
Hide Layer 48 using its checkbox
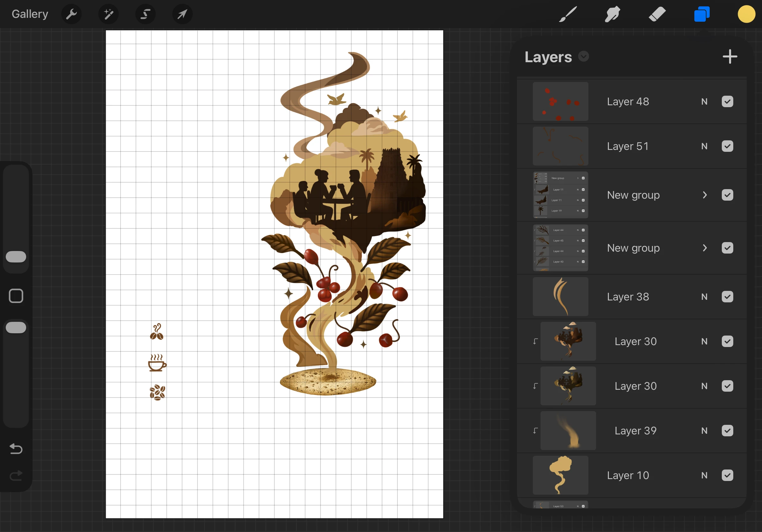pyautogui.click(x=727, y=101)
